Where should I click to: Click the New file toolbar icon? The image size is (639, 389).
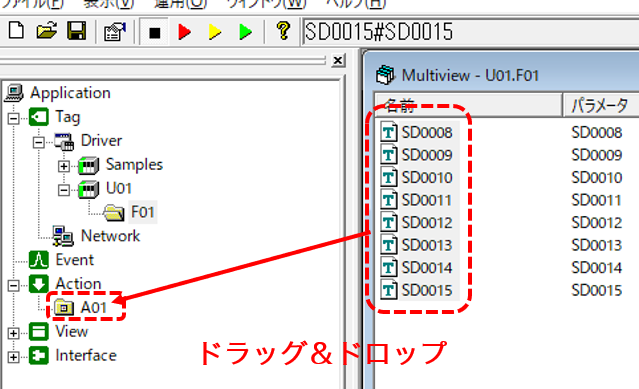[16, 31]
